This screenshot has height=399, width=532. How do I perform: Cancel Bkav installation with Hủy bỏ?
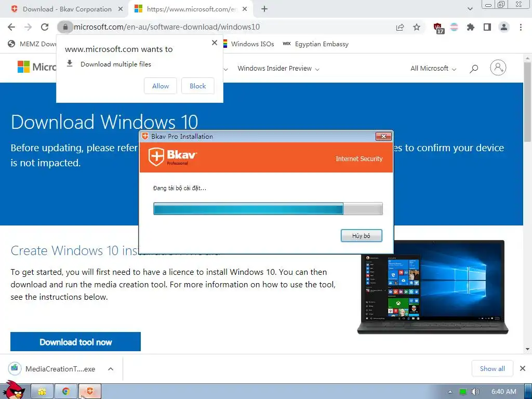click(362, 236)
